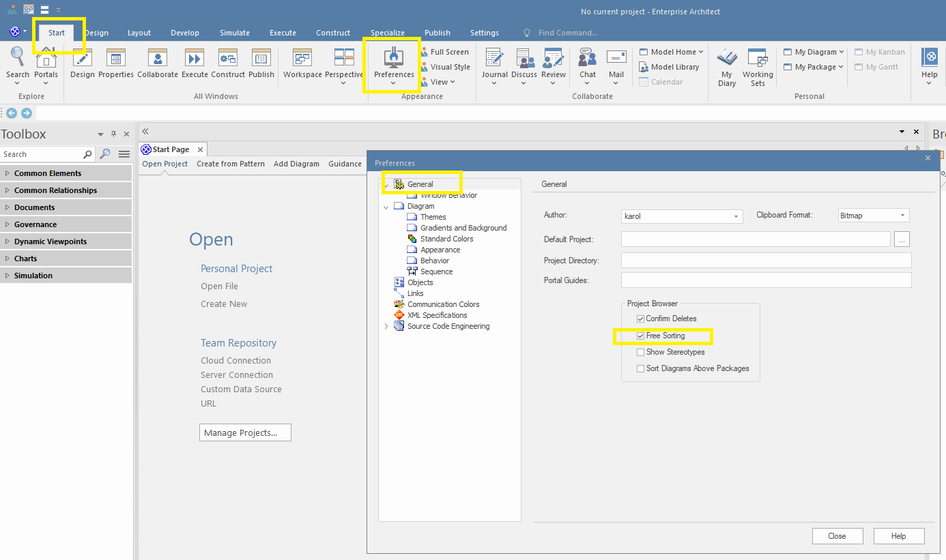Image resolution: width=946 pixels, height=560 pixels.
Task: Open Working Sets
Action: click(x=758, y=68)
